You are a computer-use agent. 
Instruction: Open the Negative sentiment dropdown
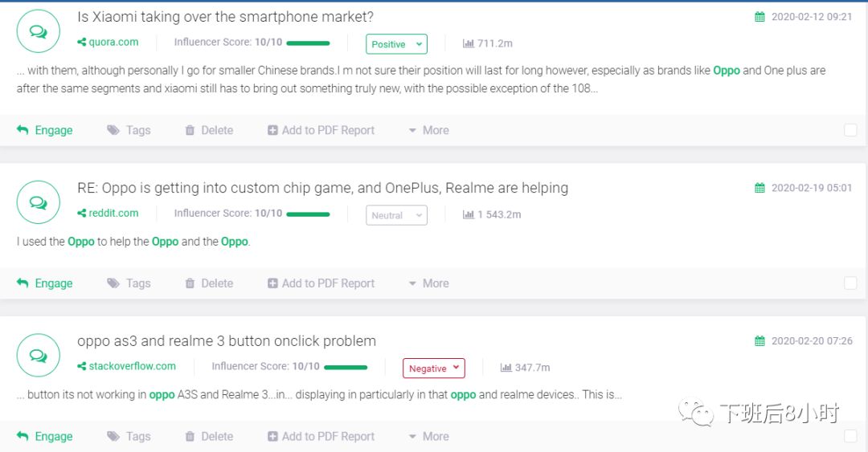tap(433, 369)
